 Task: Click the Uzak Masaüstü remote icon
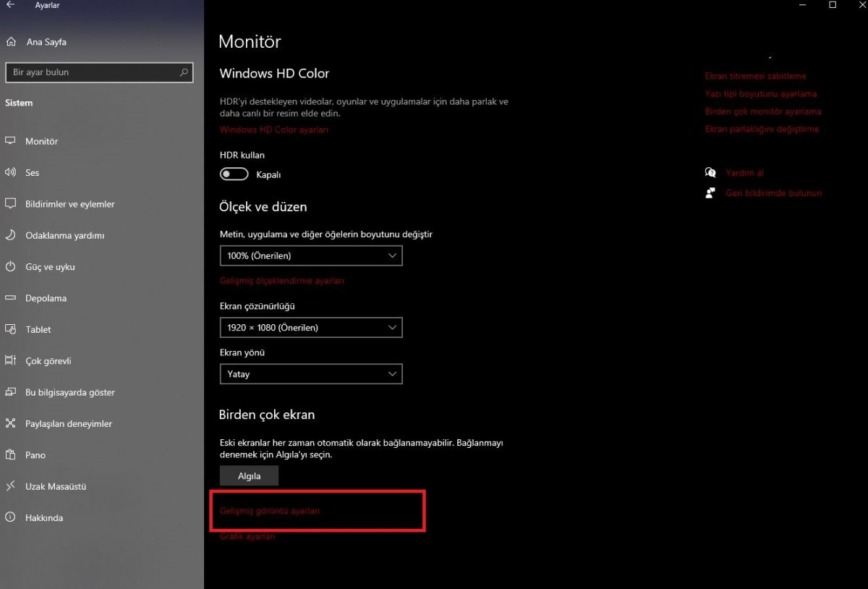(11, 486)
